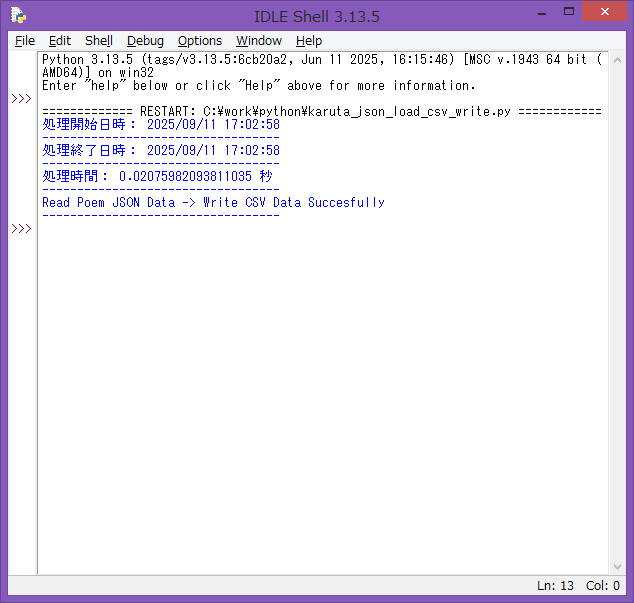The height and width of the screenshot is (603, 634).
Task: Click the scrollbar up arrow
Action: [617, 59]
